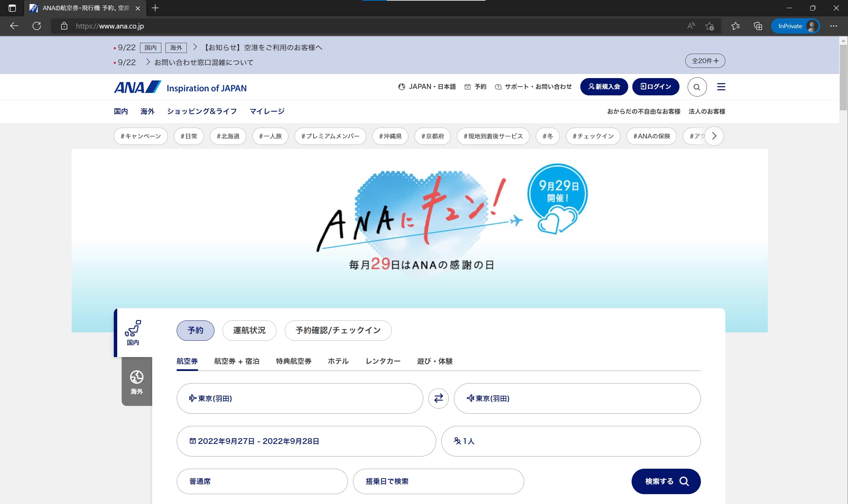Screen dimensions: 848x504
Task: Click the ANA search magnifier icon
Action: pyautogui.click(x=697, y=87)
